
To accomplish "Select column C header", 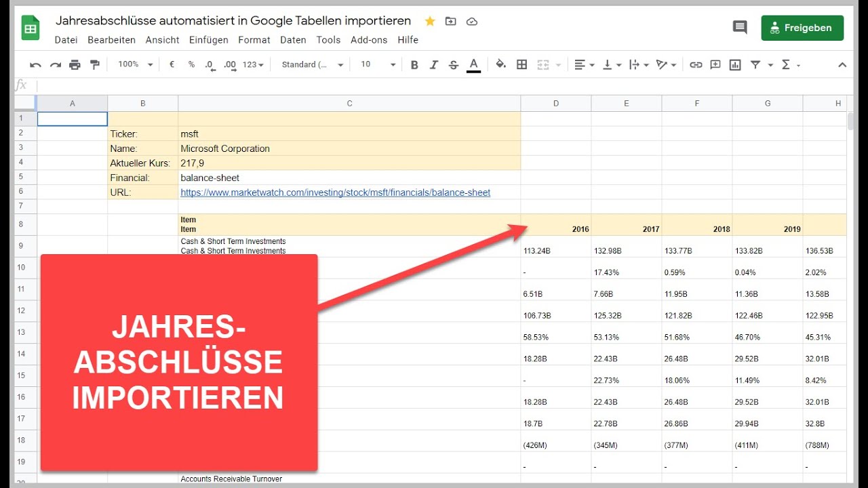I will tap(349, 103).
